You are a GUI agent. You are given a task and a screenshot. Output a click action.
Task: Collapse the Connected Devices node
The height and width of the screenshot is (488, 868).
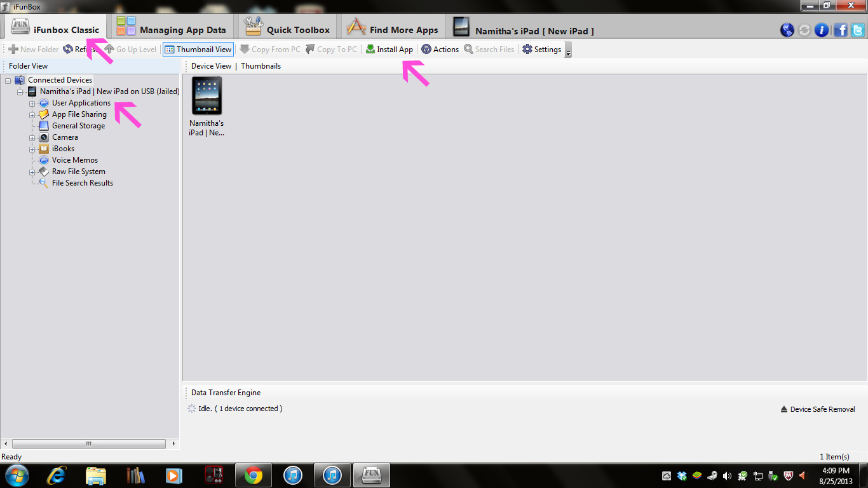tap(8, 80)
